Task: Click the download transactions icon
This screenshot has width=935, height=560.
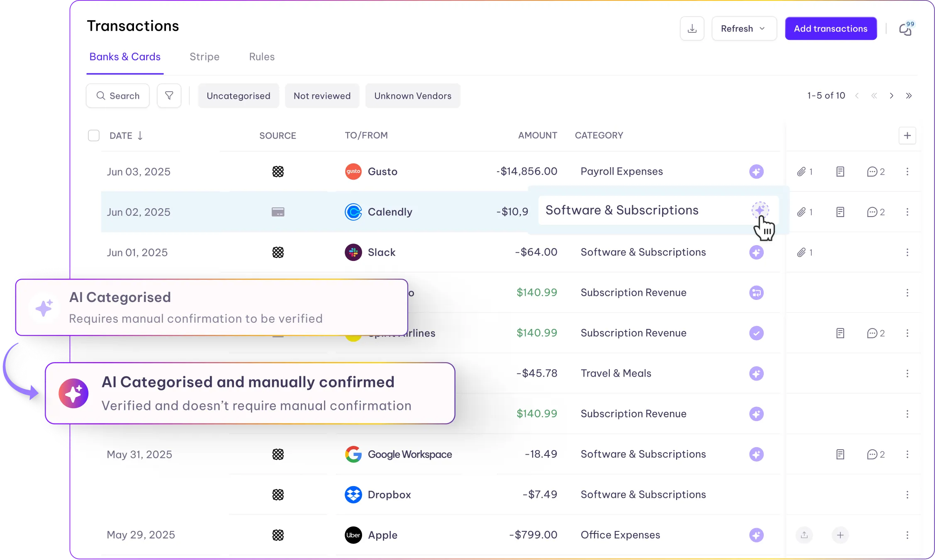Action: 692,29
